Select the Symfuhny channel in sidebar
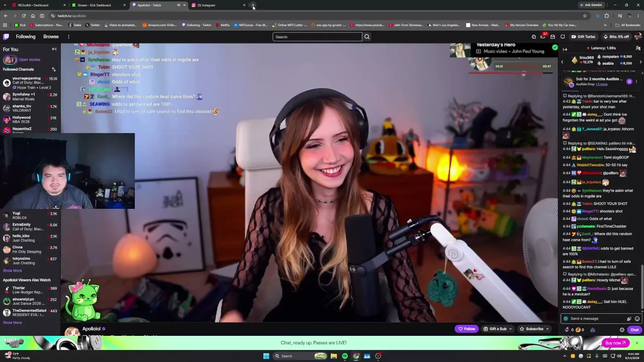The width and height of the screenshot is (644, 362). click(x=30, y=97)
